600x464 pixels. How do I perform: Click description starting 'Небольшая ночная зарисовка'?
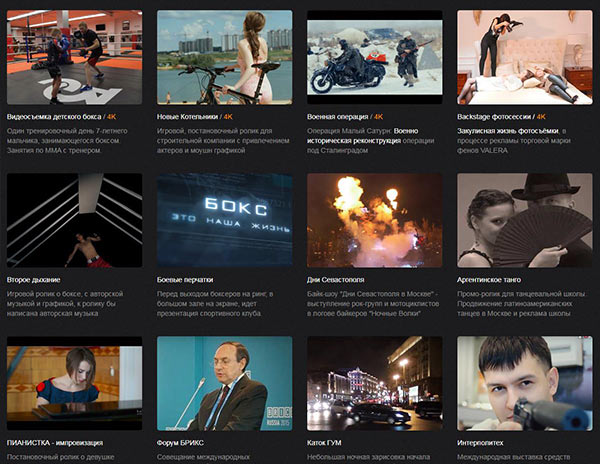pyautogui.click(x=368, y=457)
